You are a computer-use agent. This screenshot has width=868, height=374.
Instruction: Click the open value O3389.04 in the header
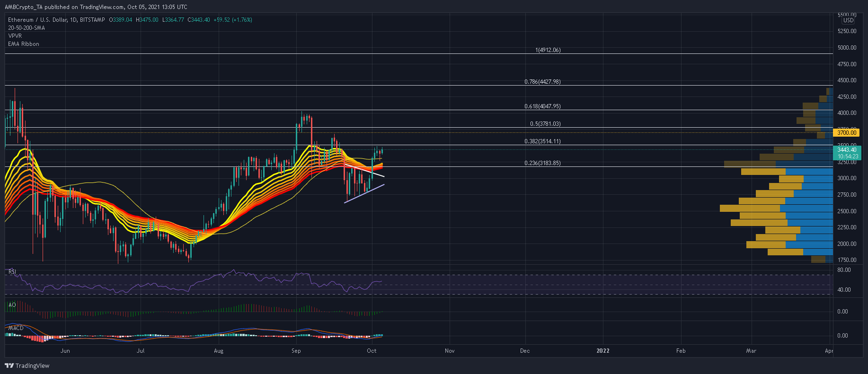tap(121, 20)
